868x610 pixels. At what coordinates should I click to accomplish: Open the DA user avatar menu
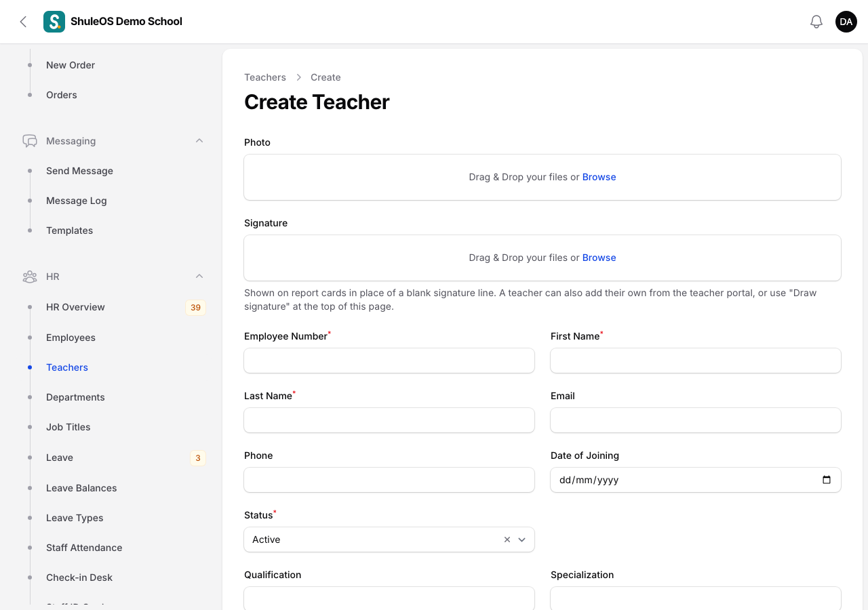point(846,22)
